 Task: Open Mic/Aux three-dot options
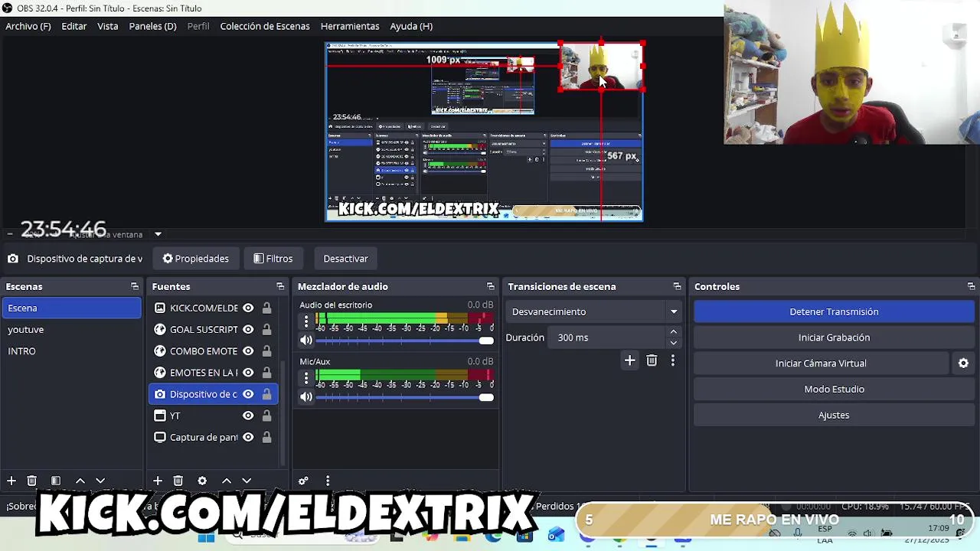point(306,378)
